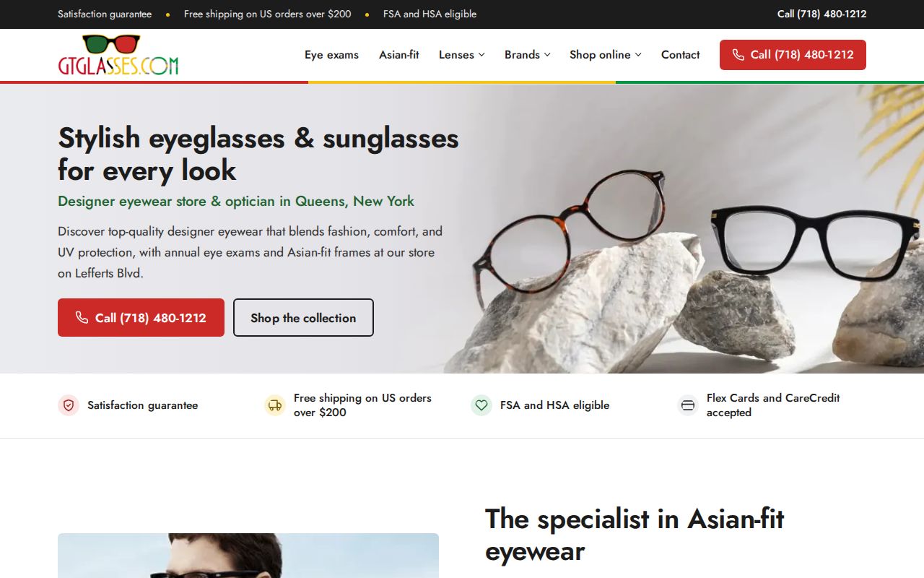The width and height of the screenshot is (924, 578).
Task: Click the man wearing sunglasses photo
Action: click(248, 556)
